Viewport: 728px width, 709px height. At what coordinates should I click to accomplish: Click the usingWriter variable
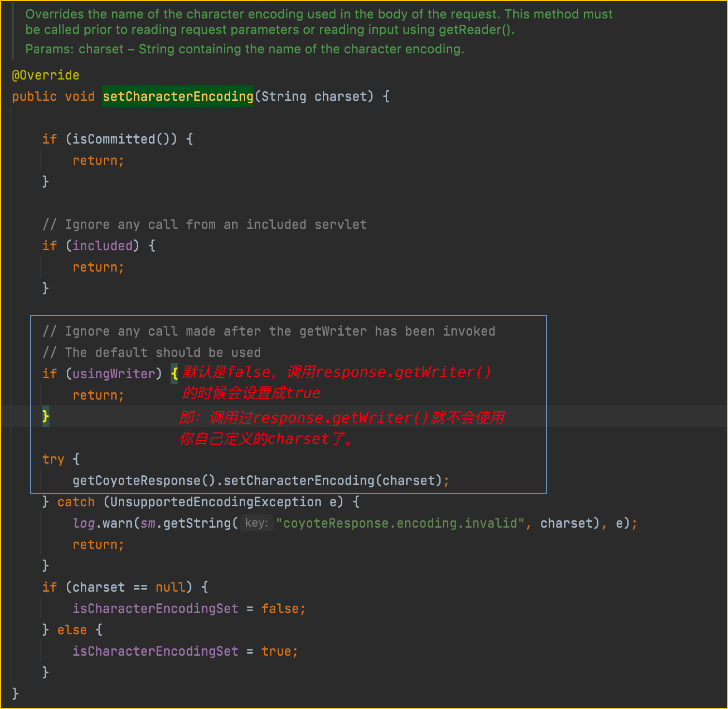coord(113,374)
